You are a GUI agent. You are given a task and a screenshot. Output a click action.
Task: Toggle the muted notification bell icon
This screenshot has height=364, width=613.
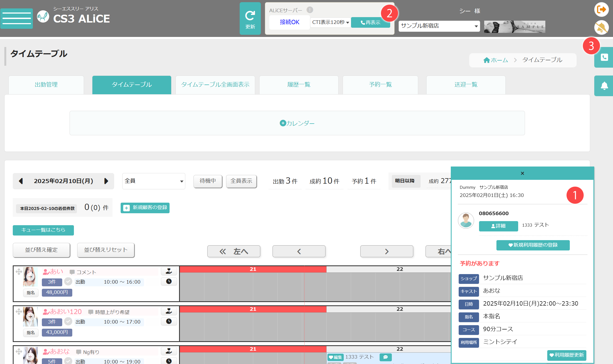click(x=601, y=27)
